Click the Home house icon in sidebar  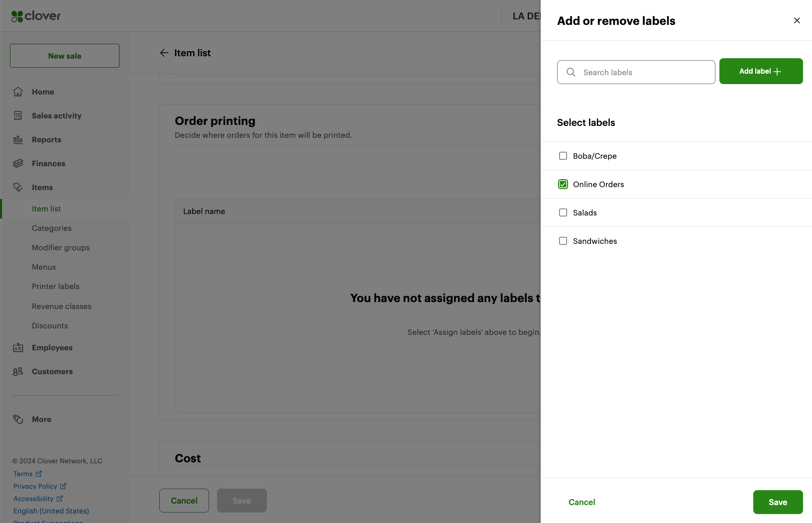click(18, 92)
